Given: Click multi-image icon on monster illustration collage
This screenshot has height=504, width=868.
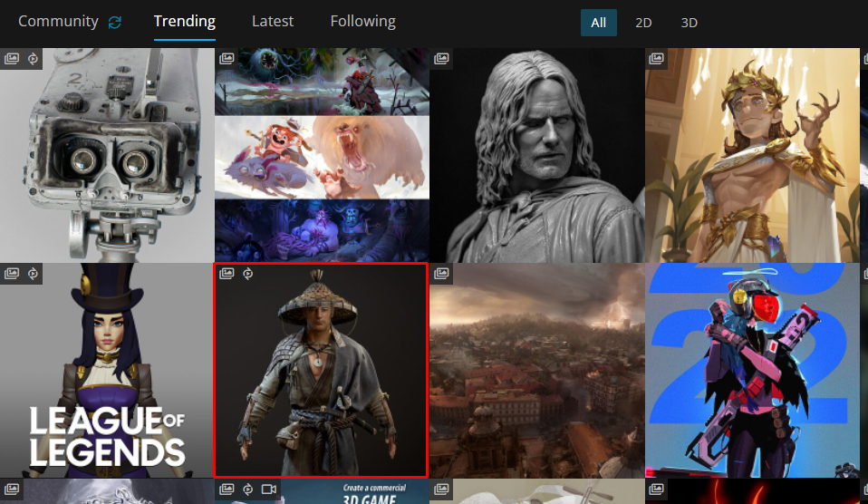Looking at the screenshot, I should (227, 58).
